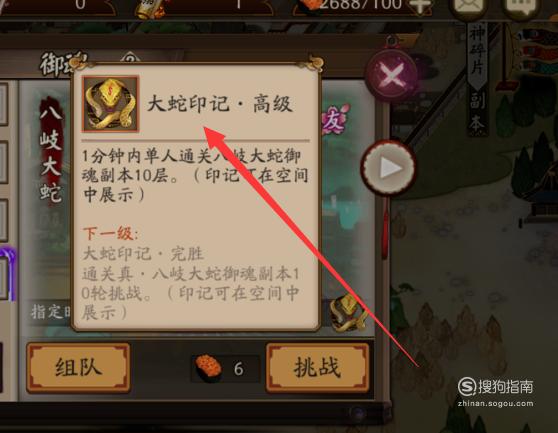Open the chat bubble icon

(x=520, y=7)
